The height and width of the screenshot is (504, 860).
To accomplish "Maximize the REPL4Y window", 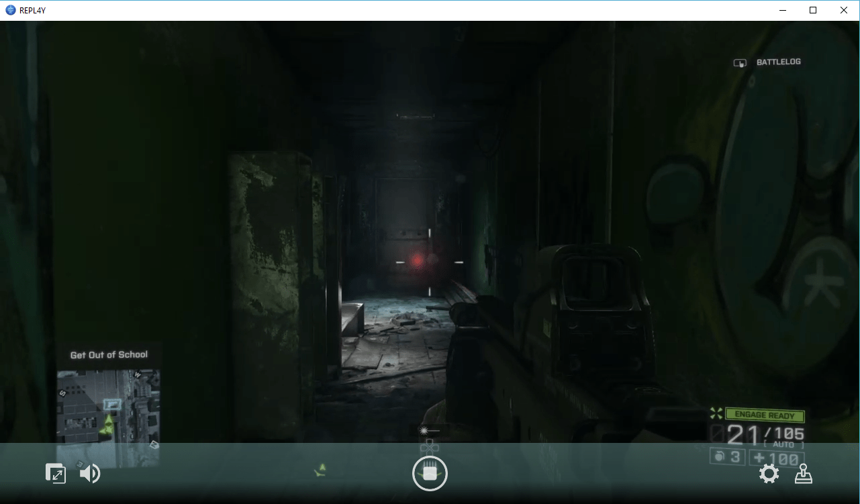I will click(x=813, y=10).
